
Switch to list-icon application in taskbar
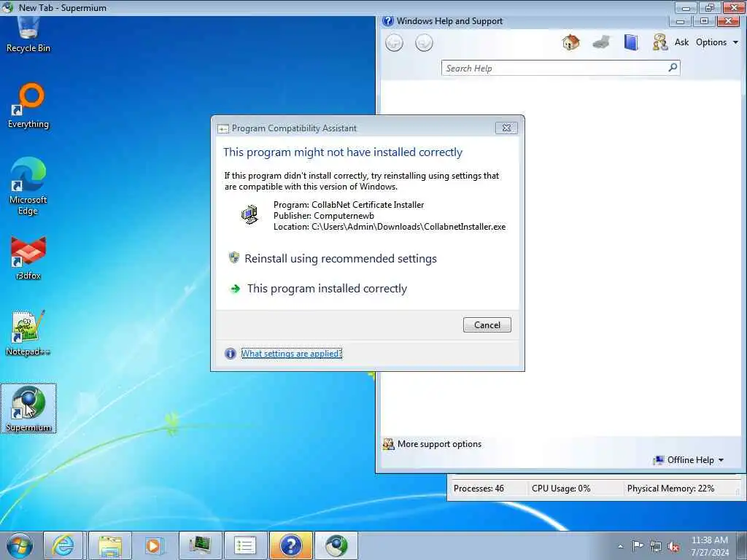click(245, 545)
